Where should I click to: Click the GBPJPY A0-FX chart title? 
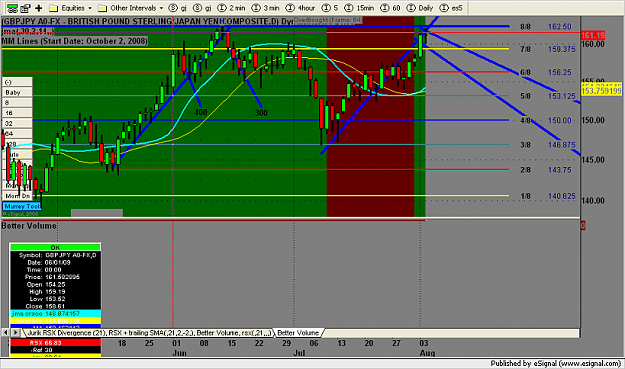pos(147,21)
